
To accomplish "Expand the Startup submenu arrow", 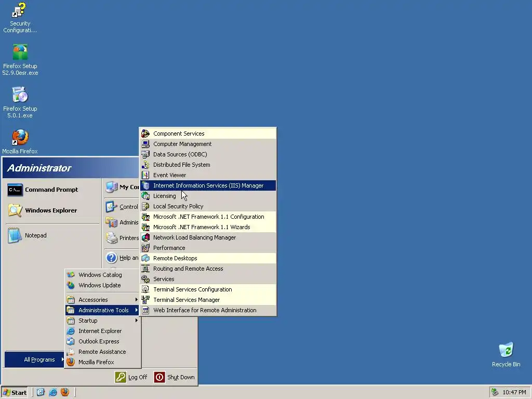I will tap(137, 321).
